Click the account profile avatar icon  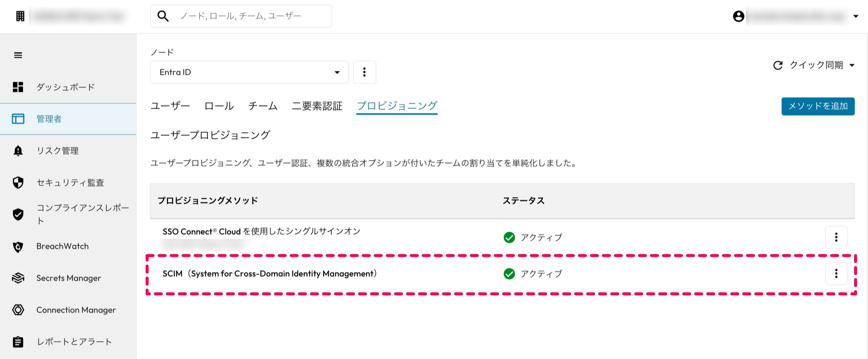(738, 16)
